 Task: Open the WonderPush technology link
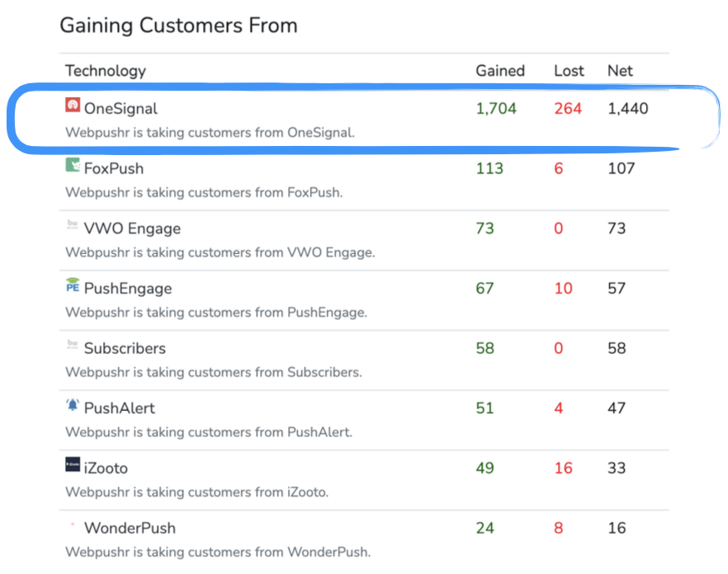point(130,528)
